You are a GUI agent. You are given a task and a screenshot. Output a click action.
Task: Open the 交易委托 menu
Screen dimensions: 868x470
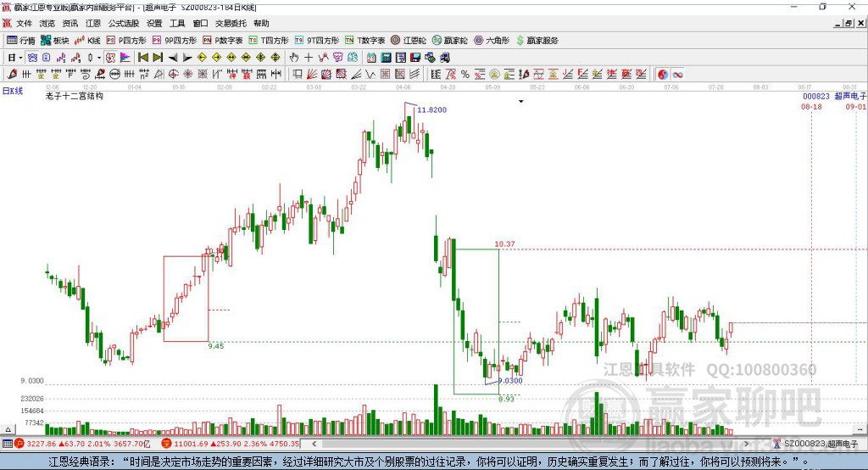[231, 23]
